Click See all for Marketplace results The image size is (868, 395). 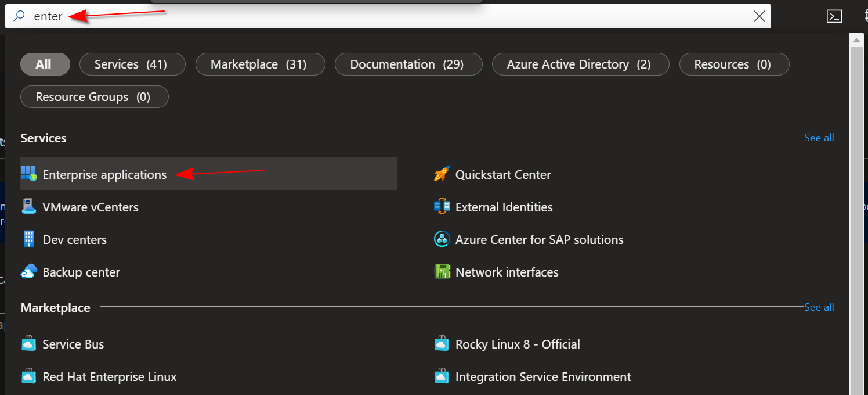click(x=819, y=307)
